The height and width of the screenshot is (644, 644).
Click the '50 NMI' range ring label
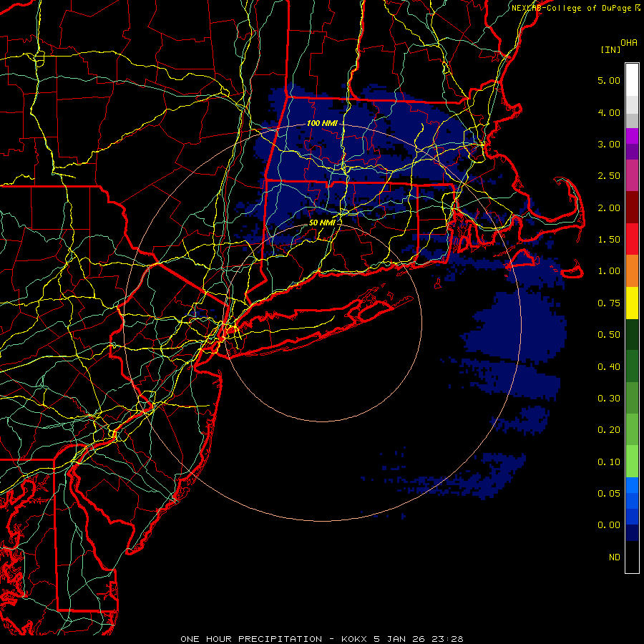pos(322,223)
